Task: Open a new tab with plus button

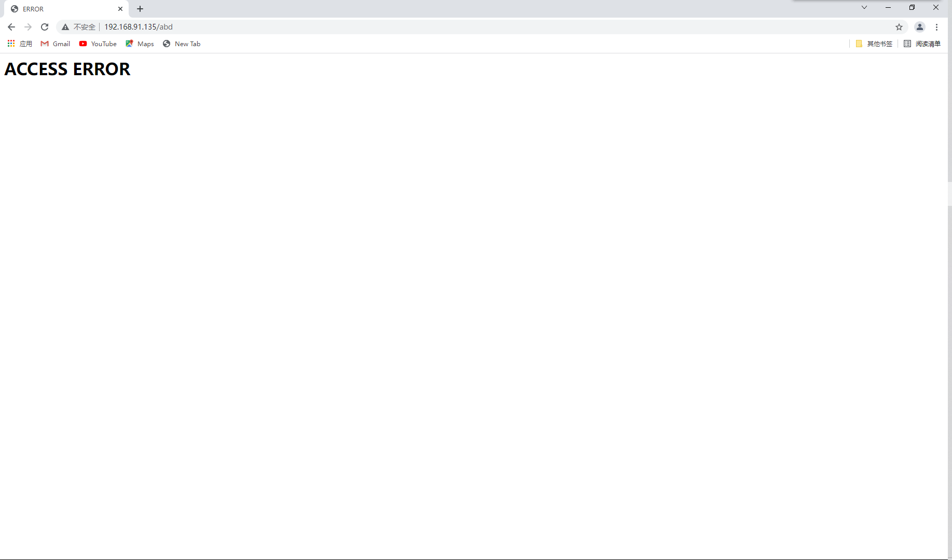Action: 140,9
